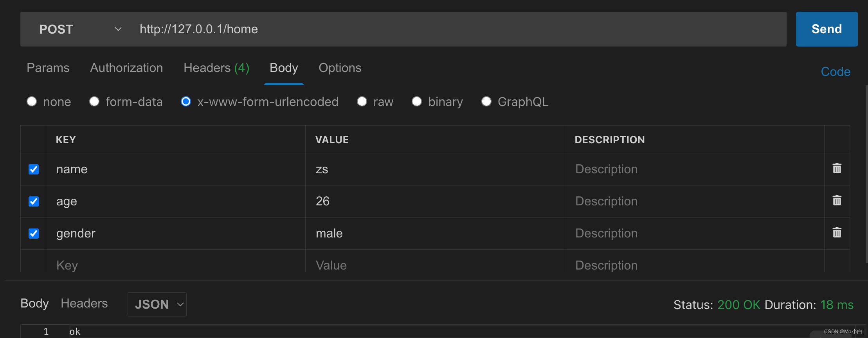Edit the value cell 'zs'
This screenshot has width=868, height=338.
point(435,169)
